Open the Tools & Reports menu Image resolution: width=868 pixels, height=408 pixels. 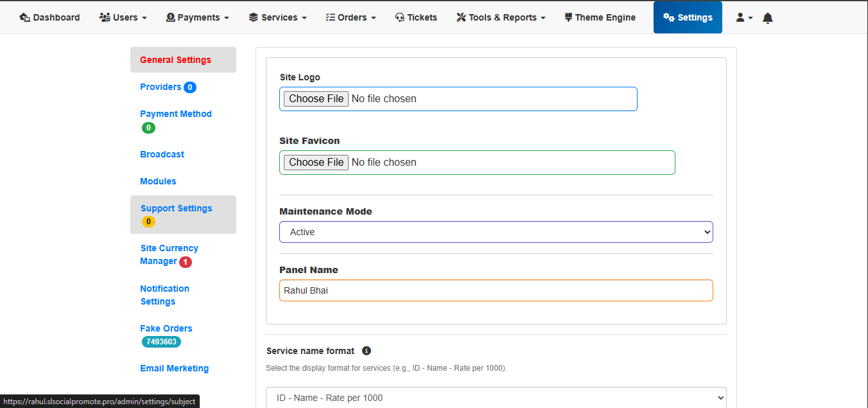point(501,18)
